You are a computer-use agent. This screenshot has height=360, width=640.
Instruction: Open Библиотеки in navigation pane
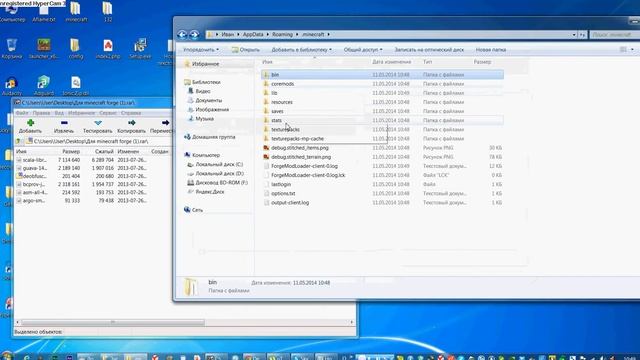tap(206, 82)
